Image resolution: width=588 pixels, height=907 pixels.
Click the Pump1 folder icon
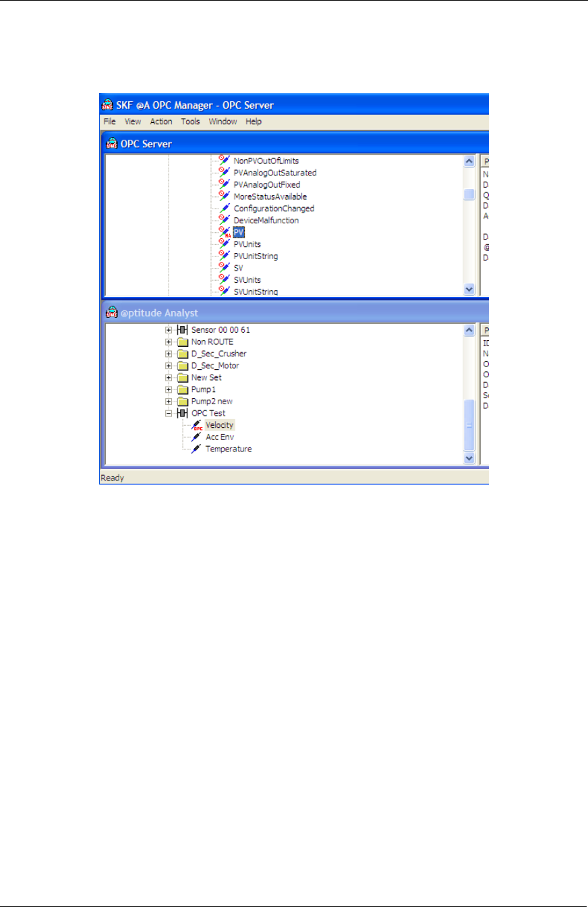tap(182, 389)
